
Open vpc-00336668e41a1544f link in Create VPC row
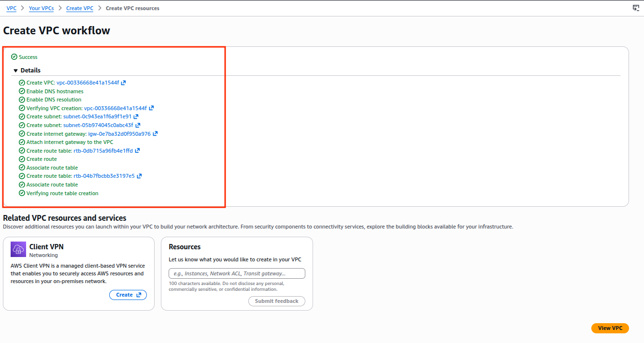(x=87, y=83)
